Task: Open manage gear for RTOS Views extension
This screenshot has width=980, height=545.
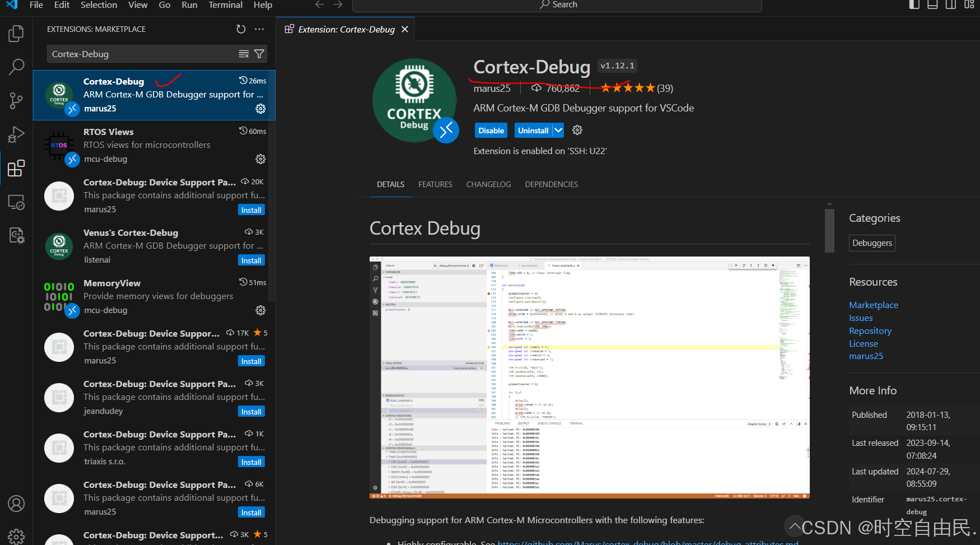Action: tap(260, 159)
